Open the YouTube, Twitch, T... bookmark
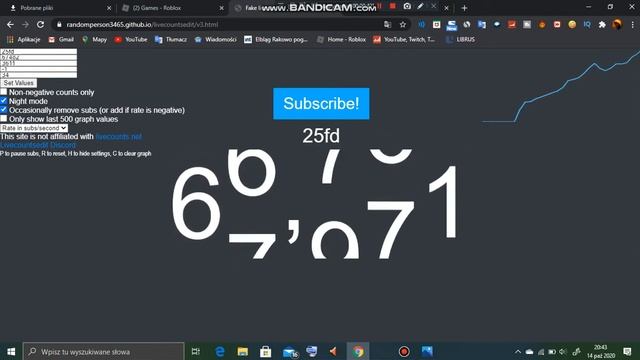The height and width of the screenshot is (360, 640). pos(404,40)
